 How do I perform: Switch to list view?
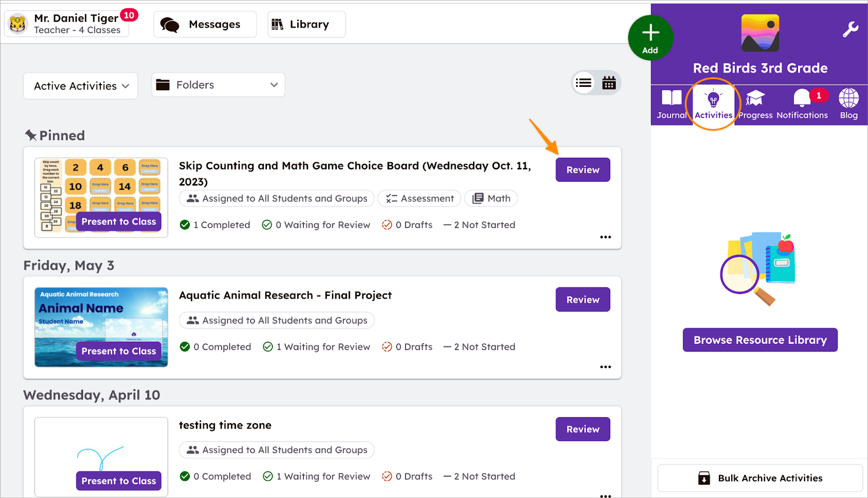(x=584, y=83)
